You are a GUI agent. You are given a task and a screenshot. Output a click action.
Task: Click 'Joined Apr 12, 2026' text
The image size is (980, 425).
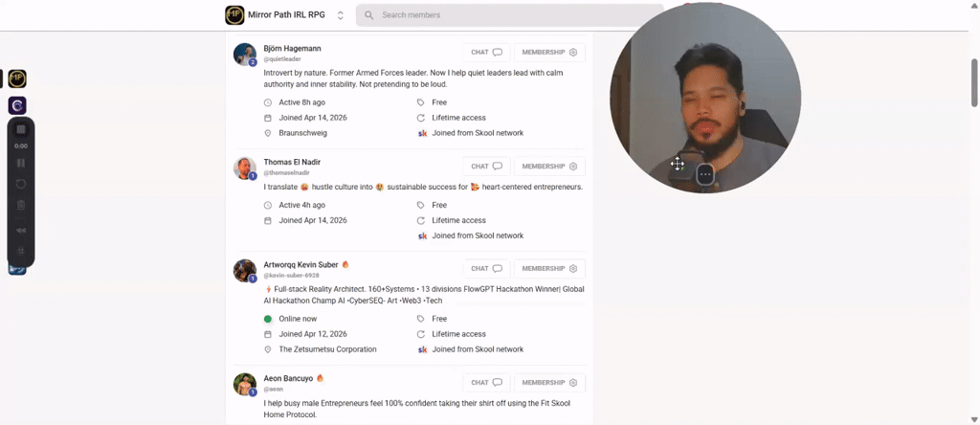[x=313, y=334]
